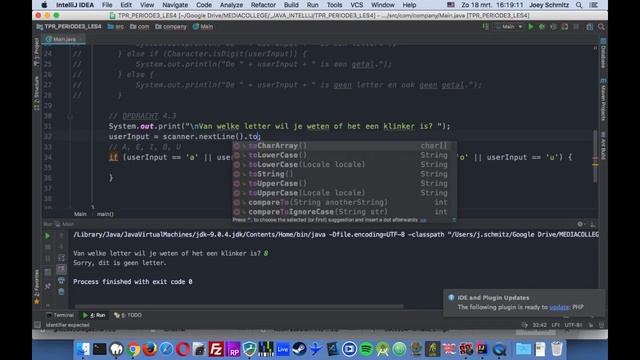This screenshot has height=360, width=640.
Task: Open the Structure tool window sidebar tab
Action: tap(36, 93)
